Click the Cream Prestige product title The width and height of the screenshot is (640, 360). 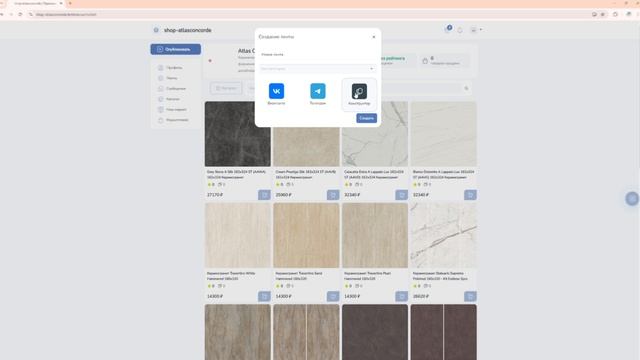(x=306, y=174)
